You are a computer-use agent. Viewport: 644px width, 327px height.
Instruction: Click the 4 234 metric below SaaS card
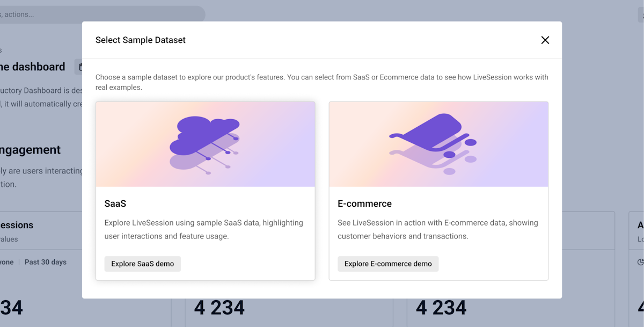click(219, 308)
